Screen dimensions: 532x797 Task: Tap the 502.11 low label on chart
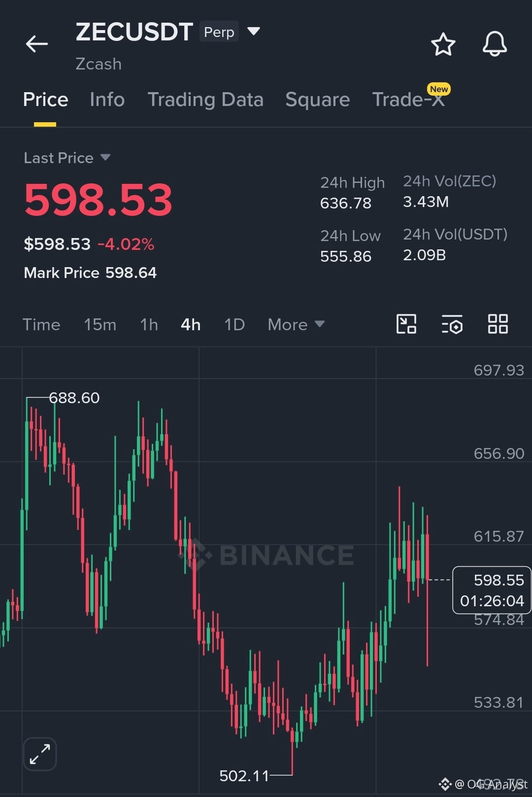(x=244, y=776)
